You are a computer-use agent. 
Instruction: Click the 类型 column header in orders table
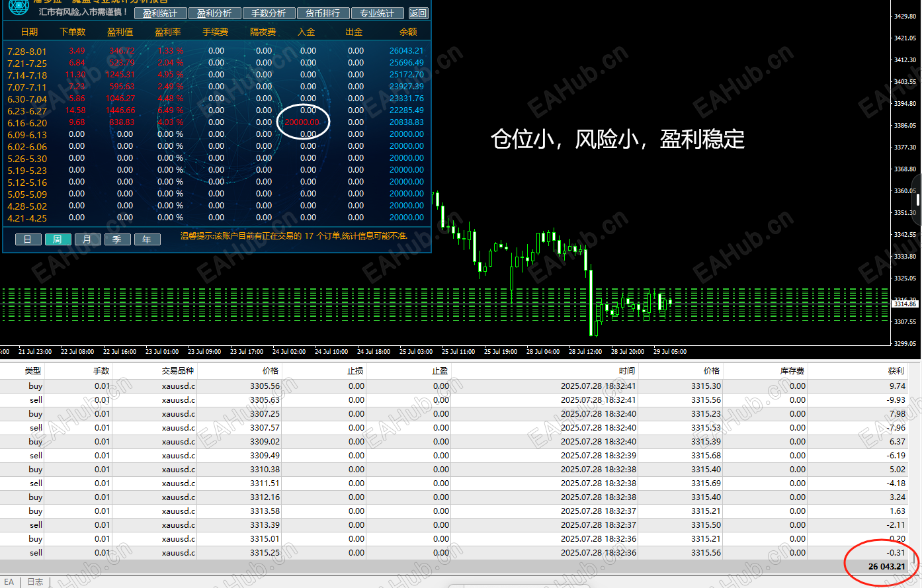pos(33,371)
